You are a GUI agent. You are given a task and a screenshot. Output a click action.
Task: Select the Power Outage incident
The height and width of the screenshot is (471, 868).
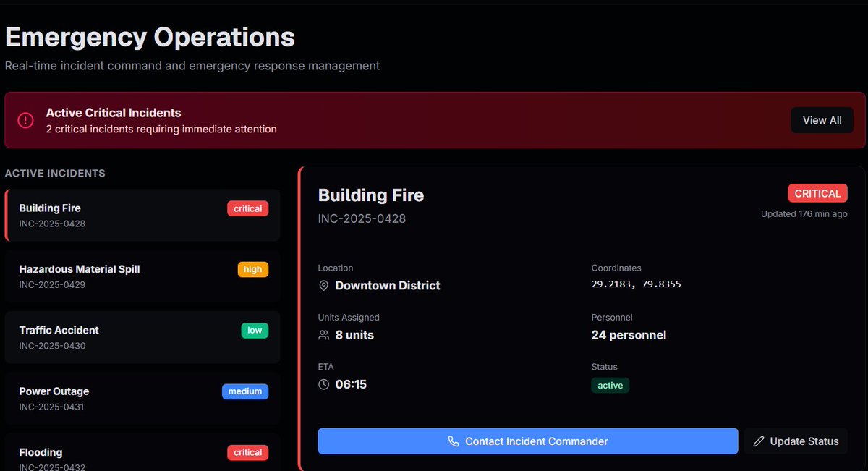pos(142,399)
